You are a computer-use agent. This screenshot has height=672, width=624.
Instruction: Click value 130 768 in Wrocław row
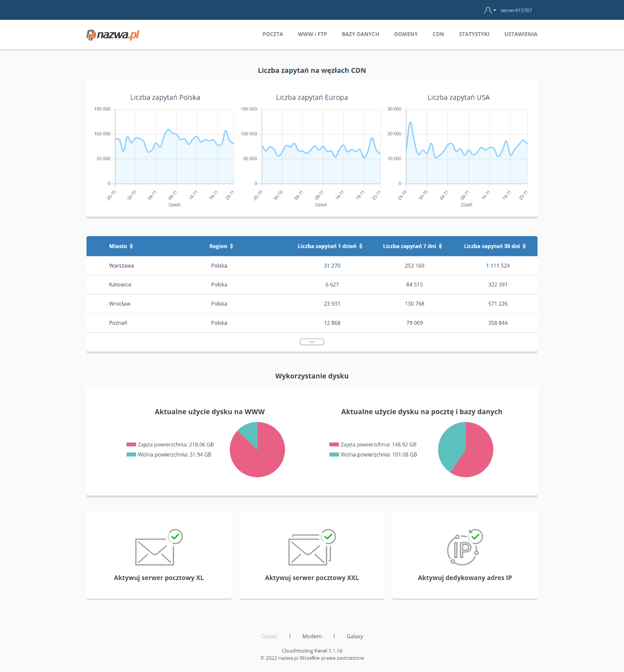point(414,304)
